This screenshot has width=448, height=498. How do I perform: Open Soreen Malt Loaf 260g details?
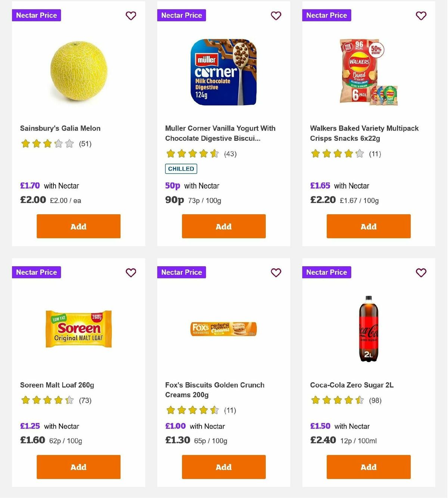(57, 385)
